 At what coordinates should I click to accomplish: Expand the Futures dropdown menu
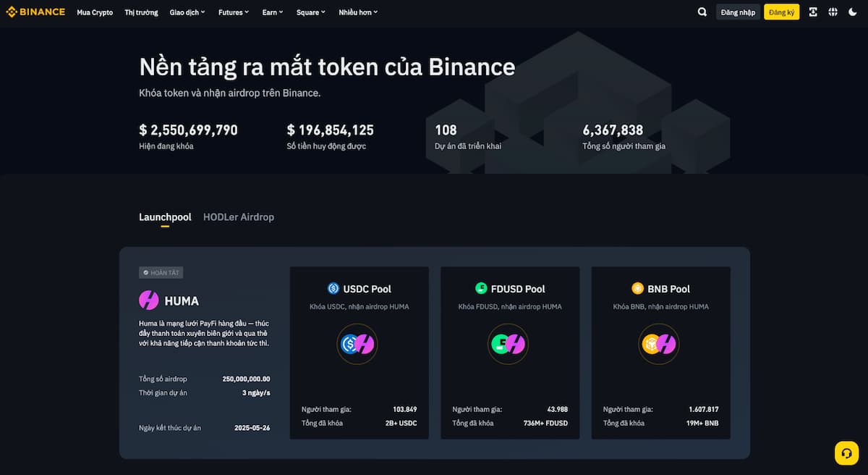234,12
